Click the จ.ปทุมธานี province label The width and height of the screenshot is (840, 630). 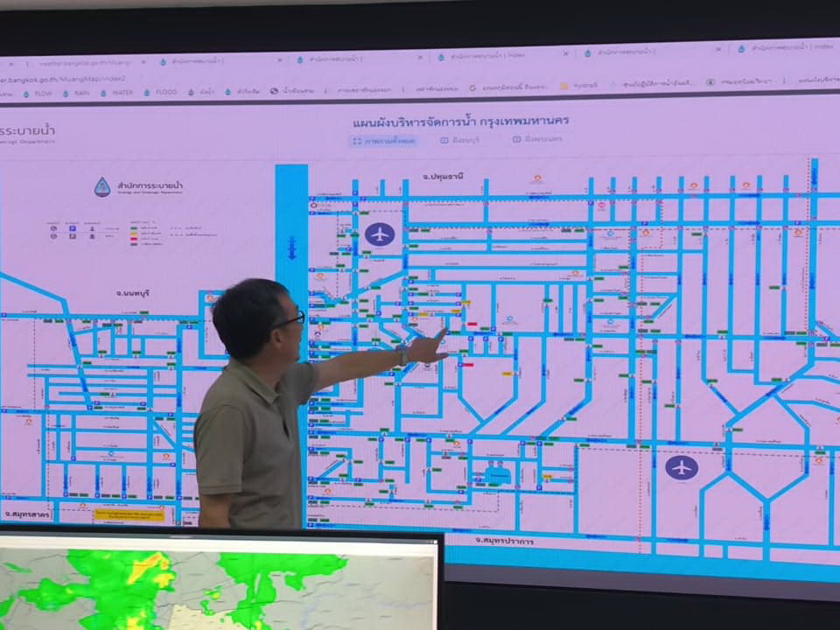pos(442,176)
